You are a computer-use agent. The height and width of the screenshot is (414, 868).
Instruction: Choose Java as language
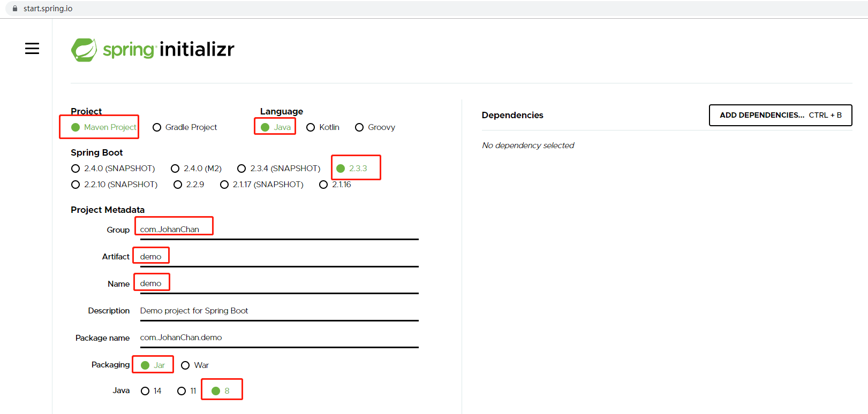pyautogui.click(x=276, y=127)
